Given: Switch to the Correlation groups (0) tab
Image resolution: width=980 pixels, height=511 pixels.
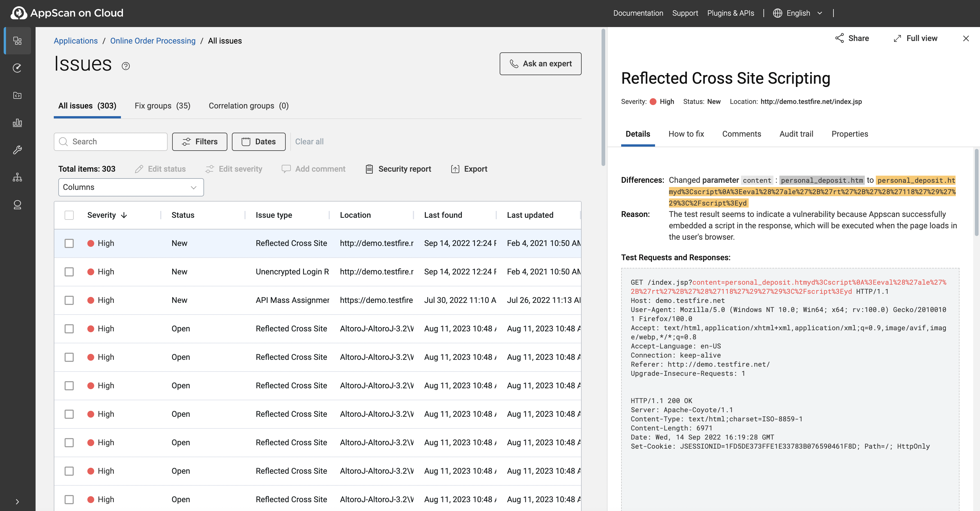Looking at the screenshot, I should click(x=248, y=106).
